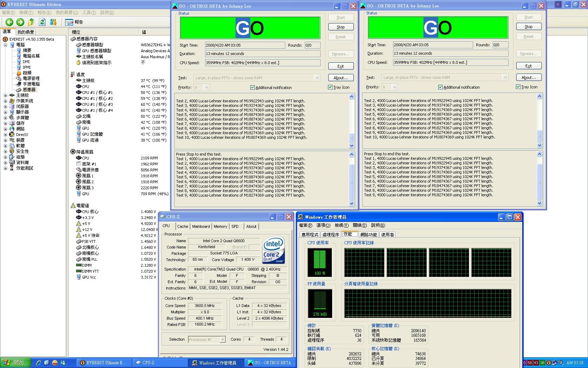Viewport: 588px width, 368px height.
Task: Open the 報告 report toolbar button
Action: [x=74, y=22]
